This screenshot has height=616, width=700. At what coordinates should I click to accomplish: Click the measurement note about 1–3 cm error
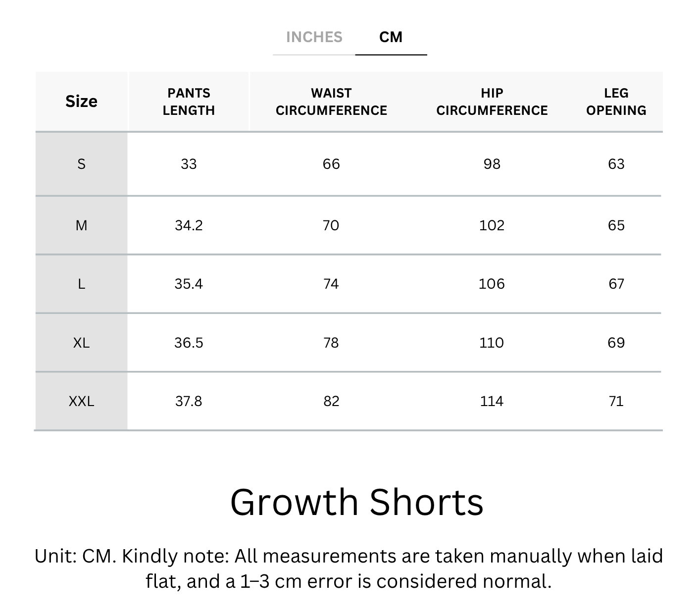point(349,568)
